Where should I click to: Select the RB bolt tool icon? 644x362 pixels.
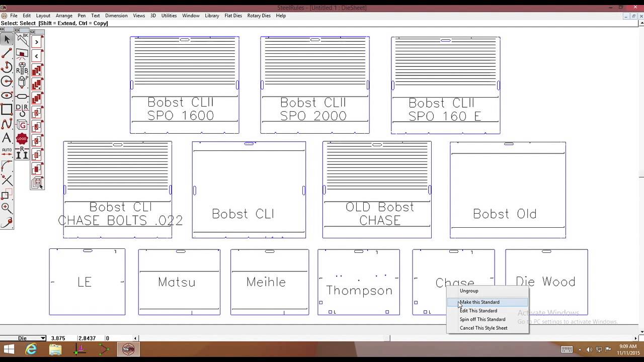click(x=22, y=68)
